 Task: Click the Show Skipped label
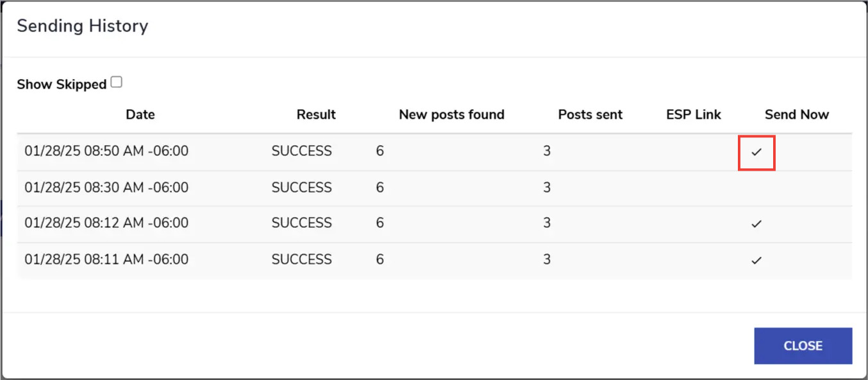(62, 84)
